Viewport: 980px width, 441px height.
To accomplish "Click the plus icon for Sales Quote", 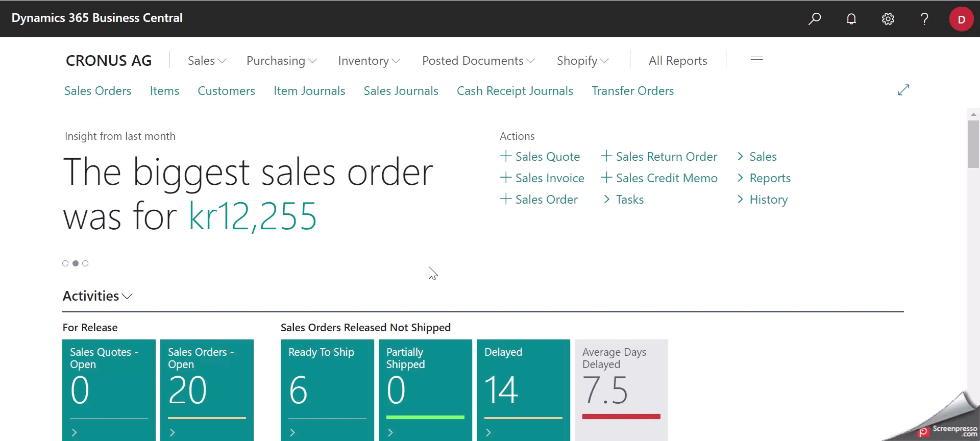I will tap(505, 156).
